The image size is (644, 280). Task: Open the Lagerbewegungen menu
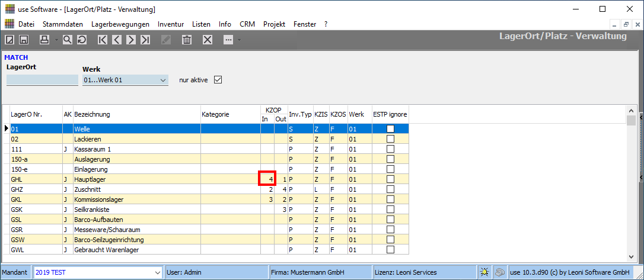[120, 24]
